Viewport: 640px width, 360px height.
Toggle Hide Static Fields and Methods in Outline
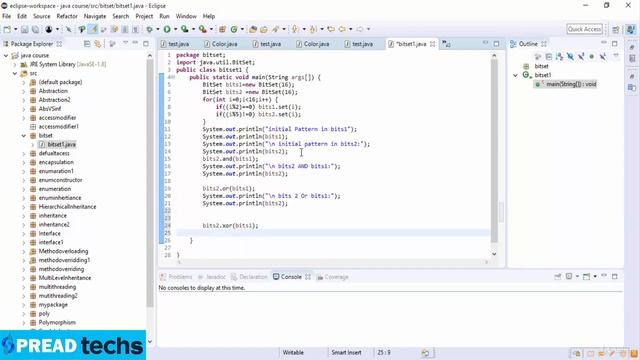(581, 56)
